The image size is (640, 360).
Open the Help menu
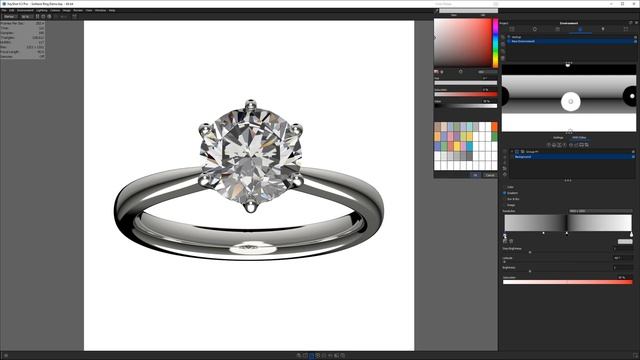tap(112, 10)
